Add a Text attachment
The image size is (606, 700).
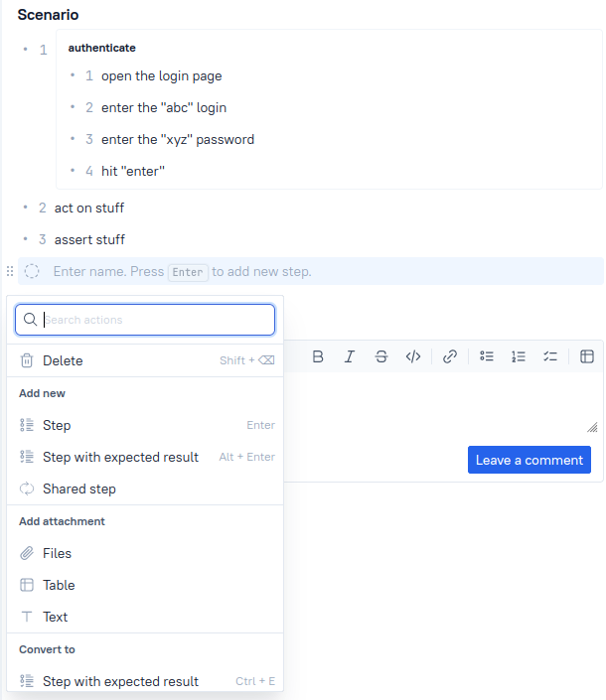145,617
